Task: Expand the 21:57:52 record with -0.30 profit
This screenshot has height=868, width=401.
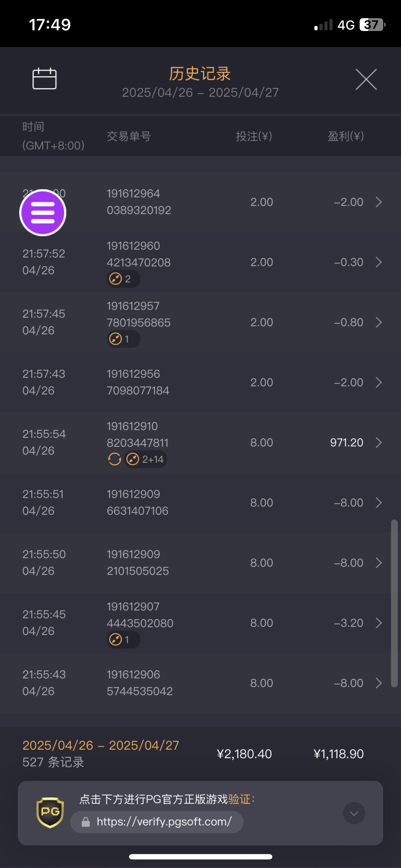Action: (x=379, y=262)
